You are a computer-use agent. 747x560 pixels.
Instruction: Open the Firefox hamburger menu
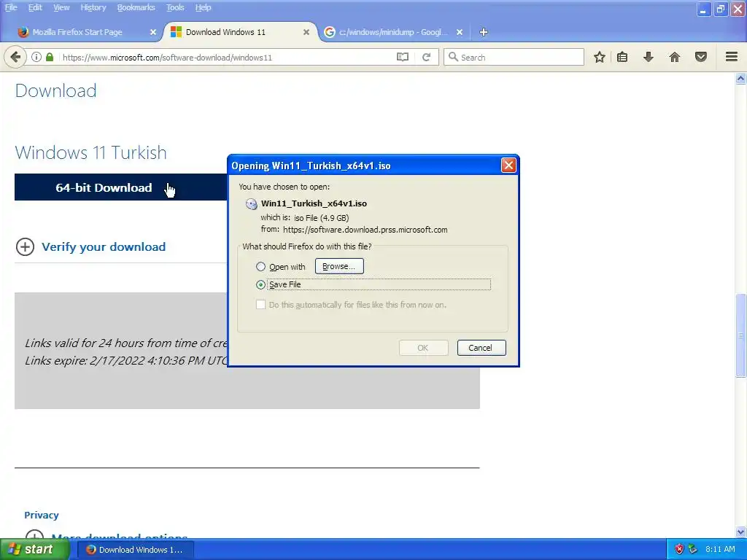point(732,57)
